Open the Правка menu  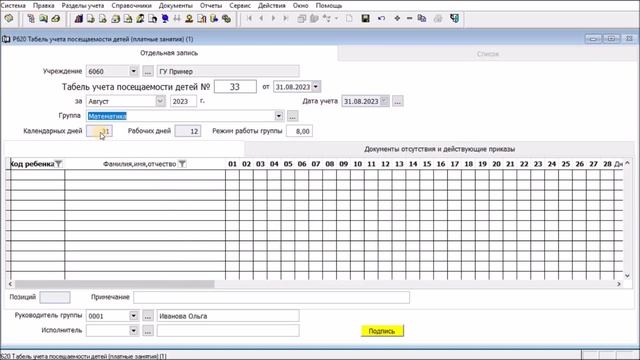click(x=43, y=5)
